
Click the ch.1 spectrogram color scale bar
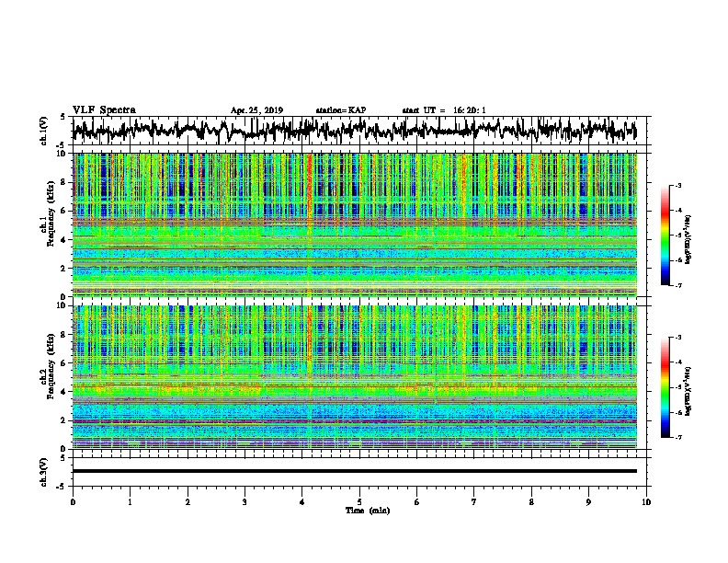click(x=665, y=236)
